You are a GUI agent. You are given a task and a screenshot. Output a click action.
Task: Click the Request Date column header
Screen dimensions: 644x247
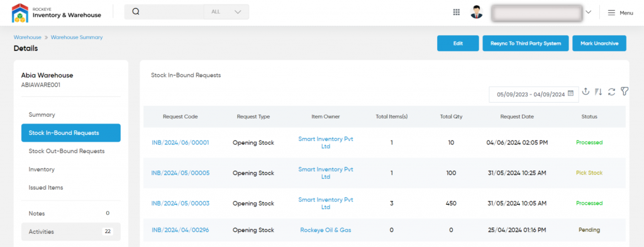[517, 117]
